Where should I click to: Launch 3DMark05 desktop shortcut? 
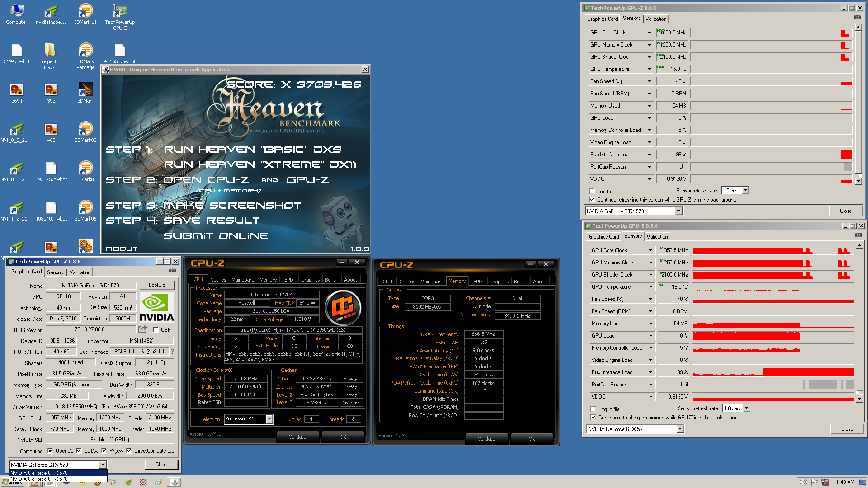(85, 172)
